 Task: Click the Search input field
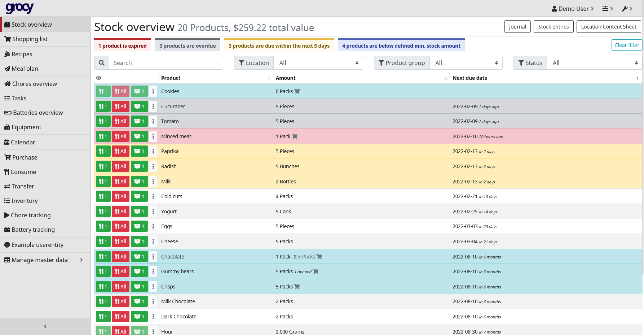(166, 63)
